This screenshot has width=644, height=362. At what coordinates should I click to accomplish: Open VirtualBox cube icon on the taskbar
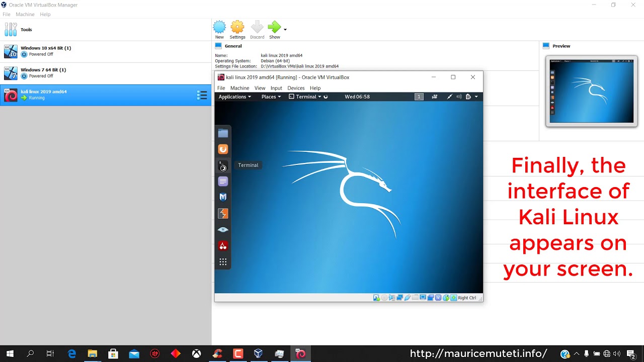(258, 354)
